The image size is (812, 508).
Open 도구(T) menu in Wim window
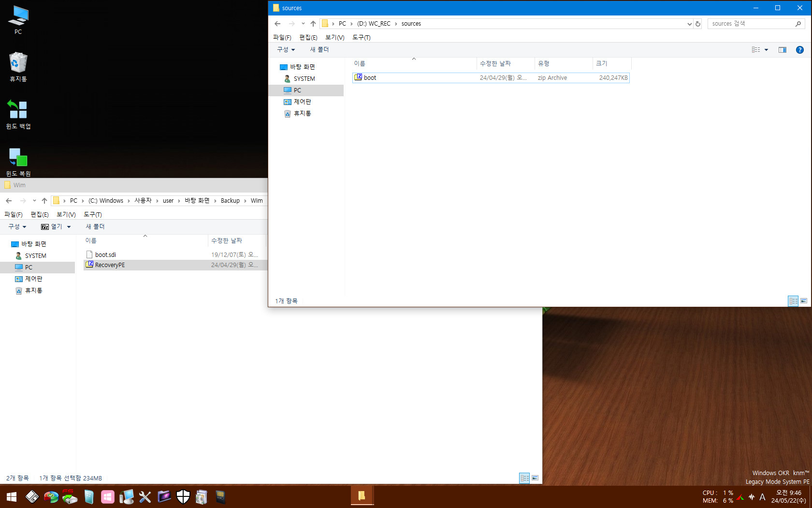coord(93,214)
